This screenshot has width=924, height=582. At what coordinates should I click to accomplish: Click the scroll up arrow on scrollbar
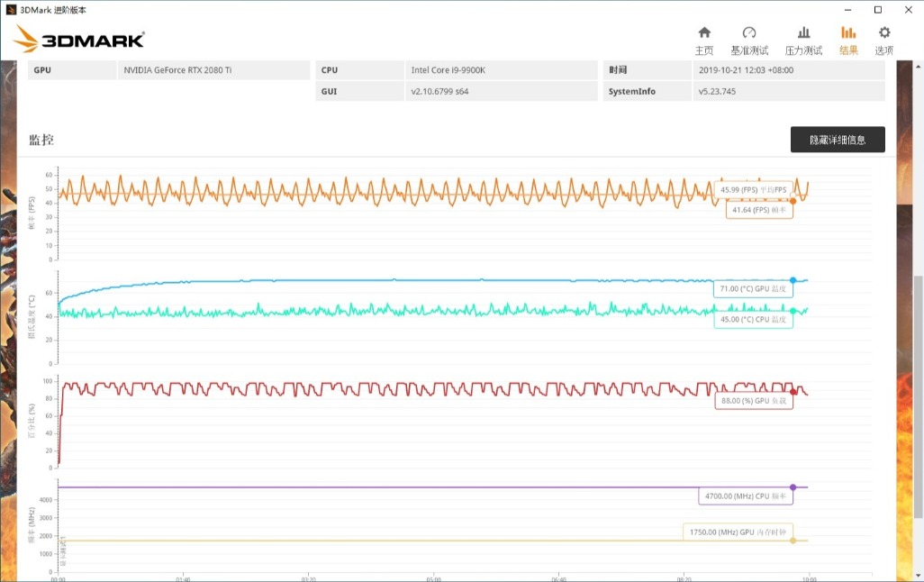tap(918, 66)
